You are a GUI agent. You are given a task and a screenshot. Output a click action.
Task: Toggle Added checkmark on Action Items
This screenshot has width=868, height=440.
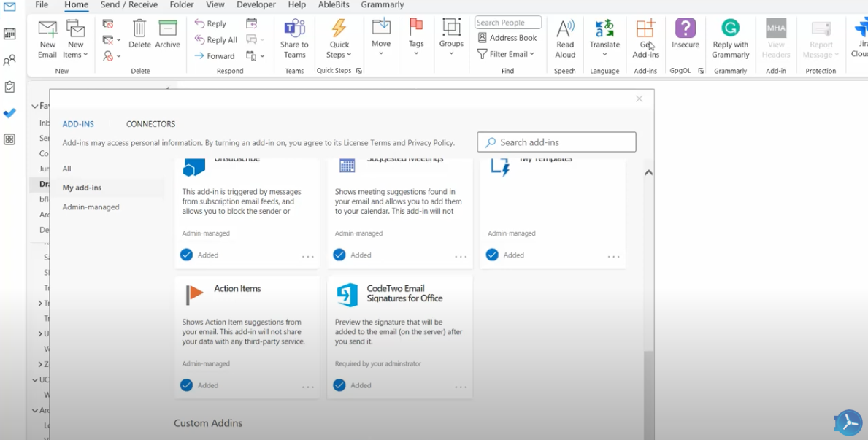pyautogui.click(x=187, y=385)
